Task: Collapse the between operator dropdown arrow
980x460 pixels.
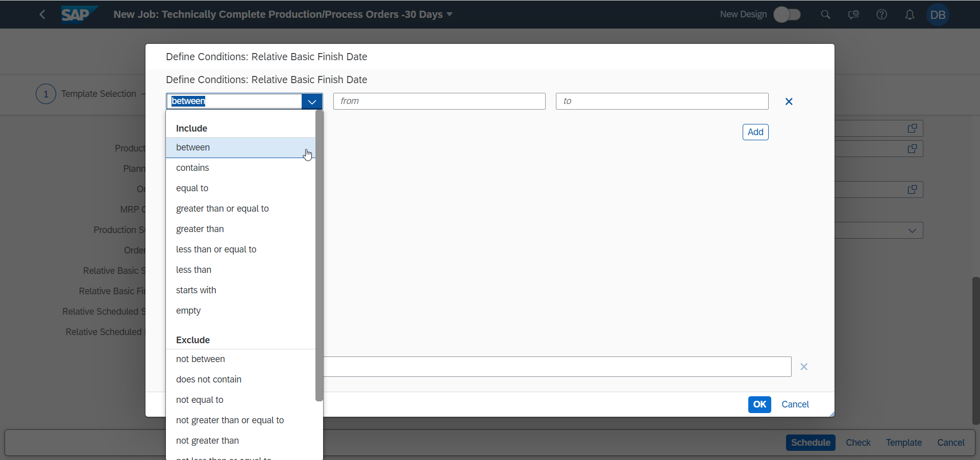Action: coord(312,101)
